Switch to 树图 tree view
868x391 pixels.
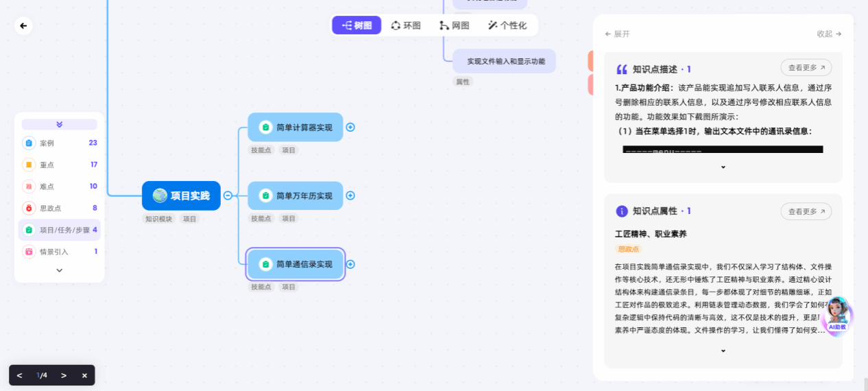pyautogui.click(x=357, y=25)
